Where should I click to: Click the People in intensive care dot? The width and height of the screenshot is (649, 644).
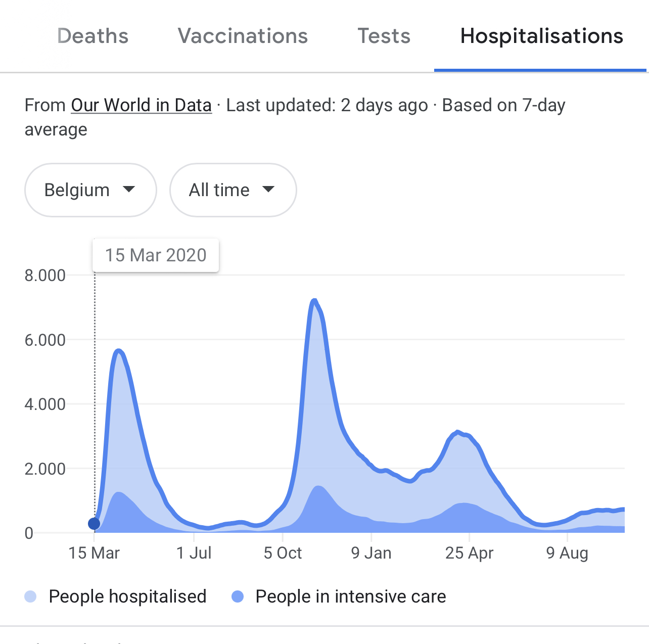coord(238,596)
